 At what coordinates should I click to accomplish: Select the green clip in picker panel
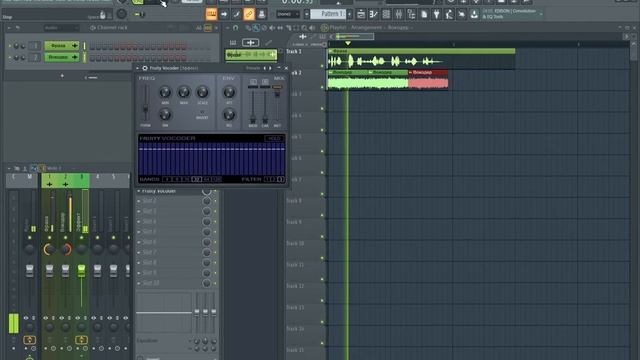[251, 54]
